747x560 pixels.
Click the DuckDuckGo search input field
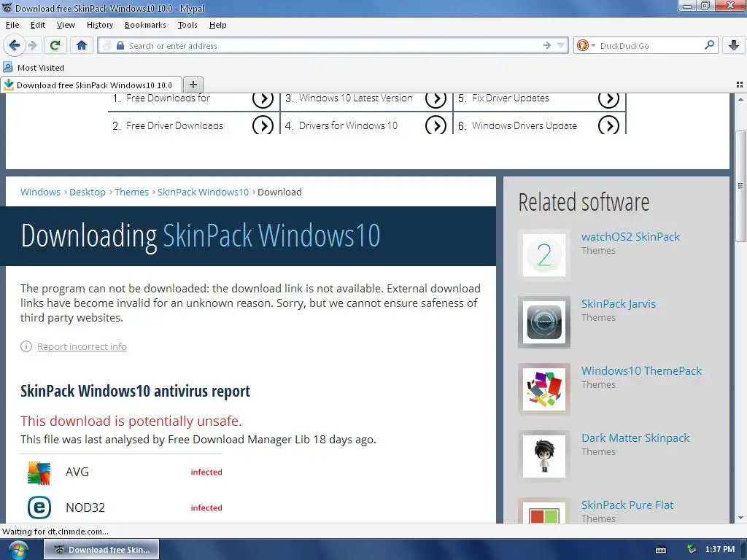point(650,46)
